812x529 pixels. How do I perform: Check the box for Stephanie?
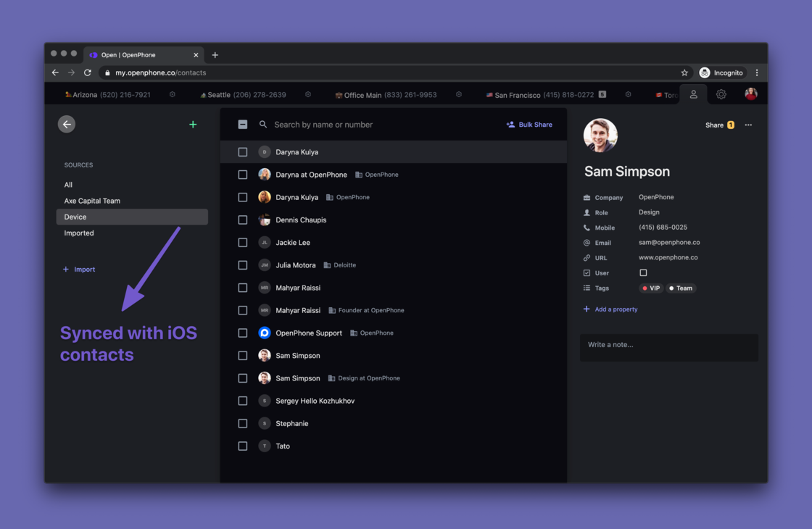coord(242,423)
